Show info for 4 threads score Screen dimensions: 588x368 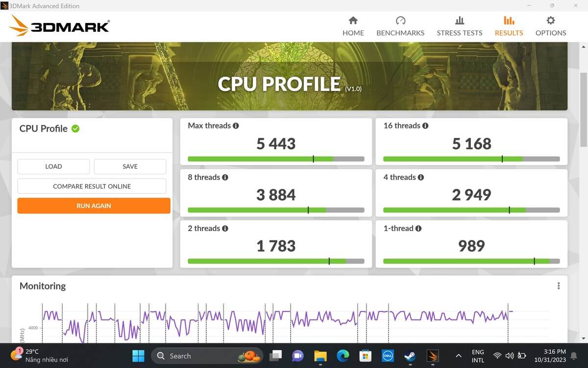[x=420, y=177]
